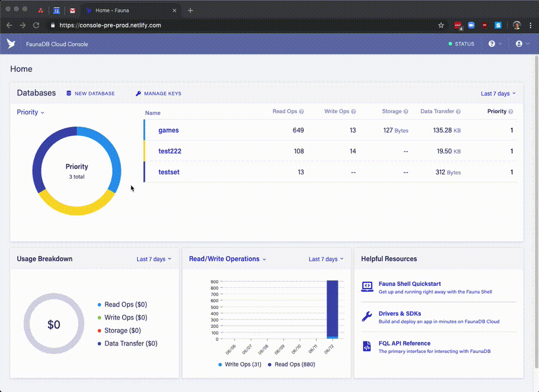Viewport: 539px width, 392px height.
Task: Expand the Priority chart dropdown
Action: point(30,112)
